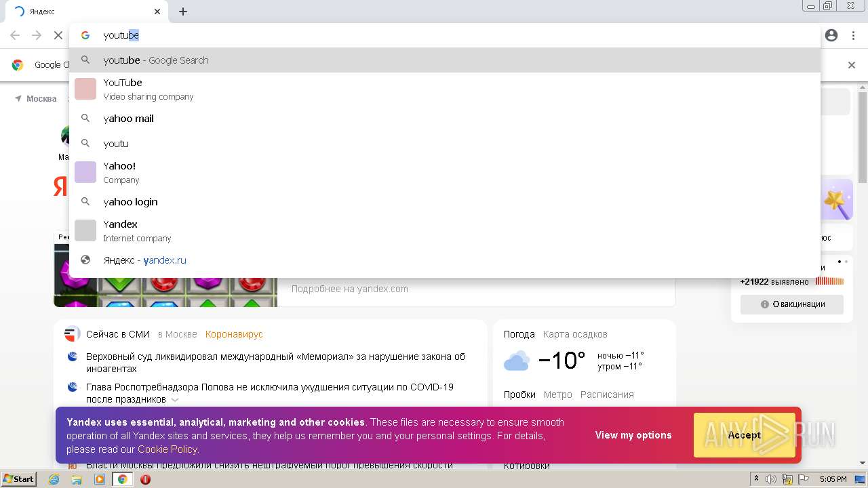This screenshot has height=488, width=868.
Task: Open the Пробки traffic link
Action: [x=519, y=394]
